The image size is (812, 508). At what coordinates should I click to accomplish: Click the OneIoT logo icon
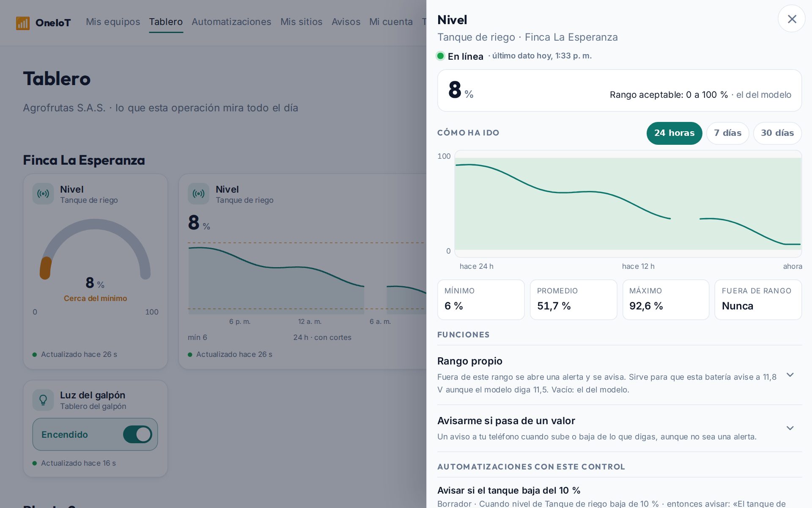pos(23,23)
